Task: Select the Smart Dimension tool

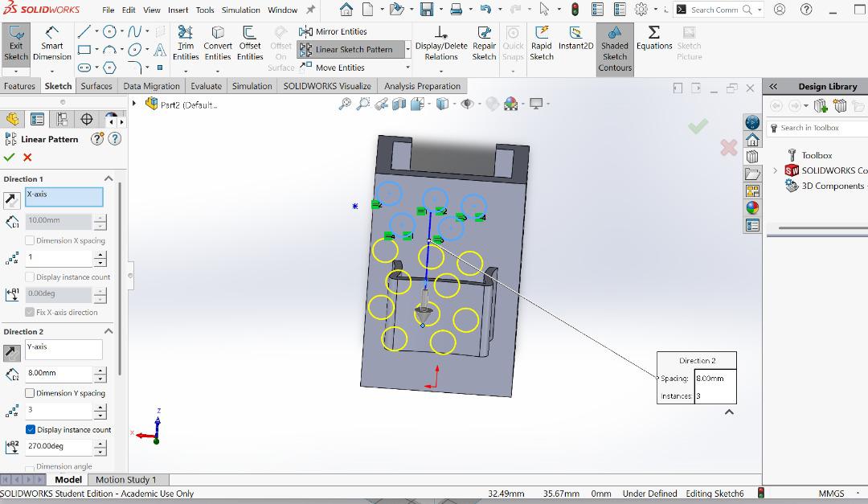Action: [52, 43]
